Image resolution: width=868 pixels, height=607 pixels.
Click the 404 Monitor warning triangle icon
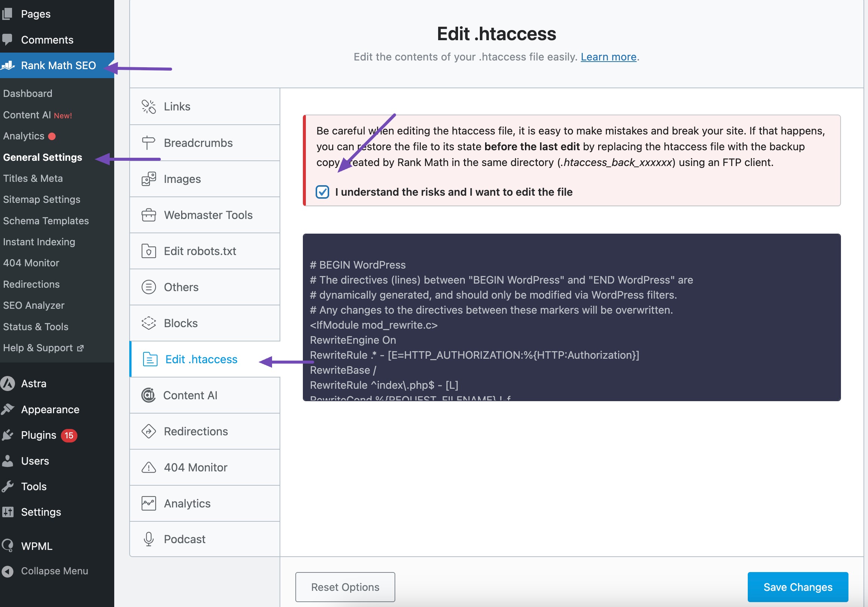(x=148, y=468)
